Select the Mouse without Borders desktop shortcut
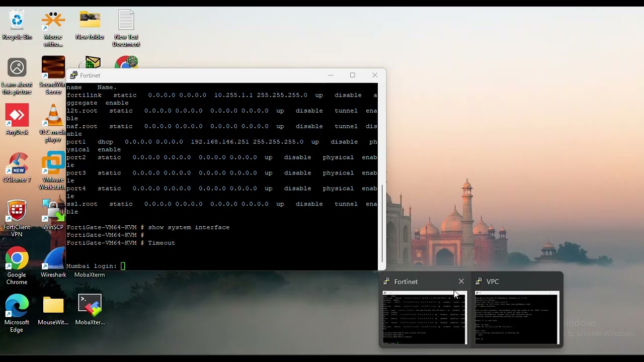Image resolution: width=644 pixels, height=362 pixels. tap(53, 28)
